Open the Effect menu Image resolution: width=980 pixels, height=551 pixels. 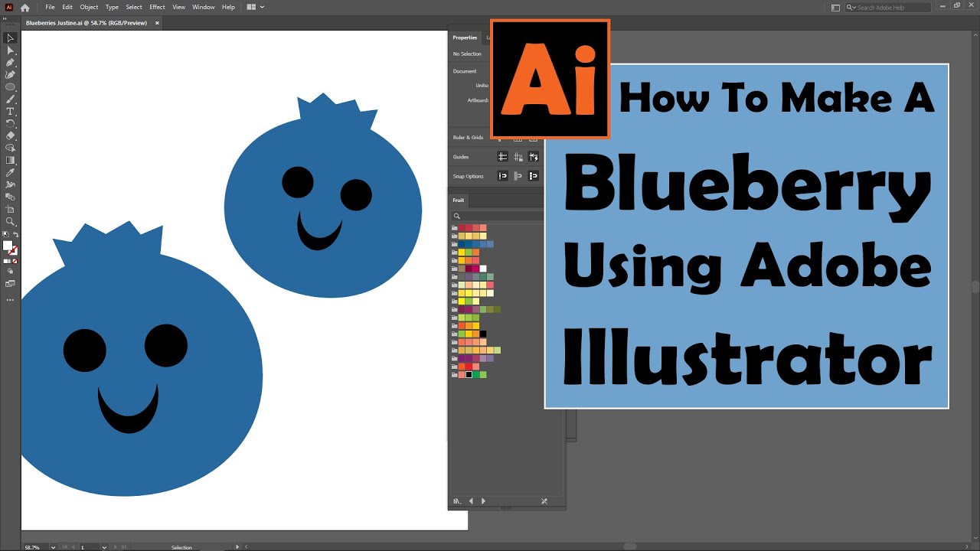157,7
